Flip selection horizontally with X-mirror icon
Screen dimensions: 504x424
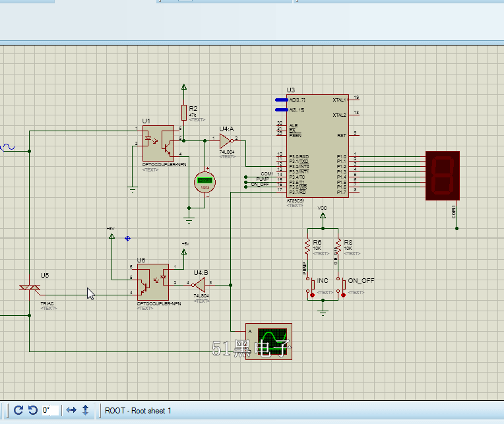tap(71, 410)
